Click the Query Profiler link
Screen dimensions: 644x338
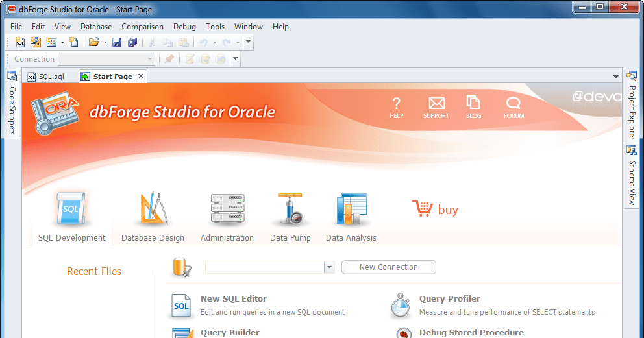[450, 298]
